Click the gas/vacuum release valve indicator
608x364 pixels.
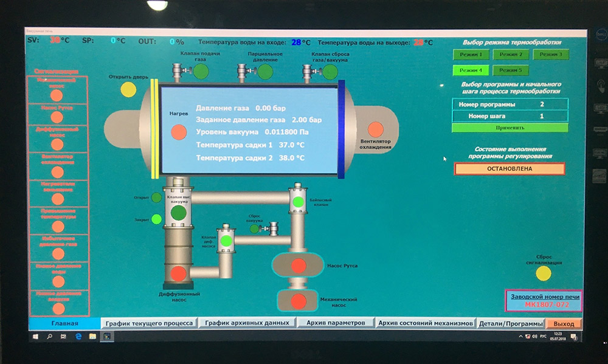(330, 72)
